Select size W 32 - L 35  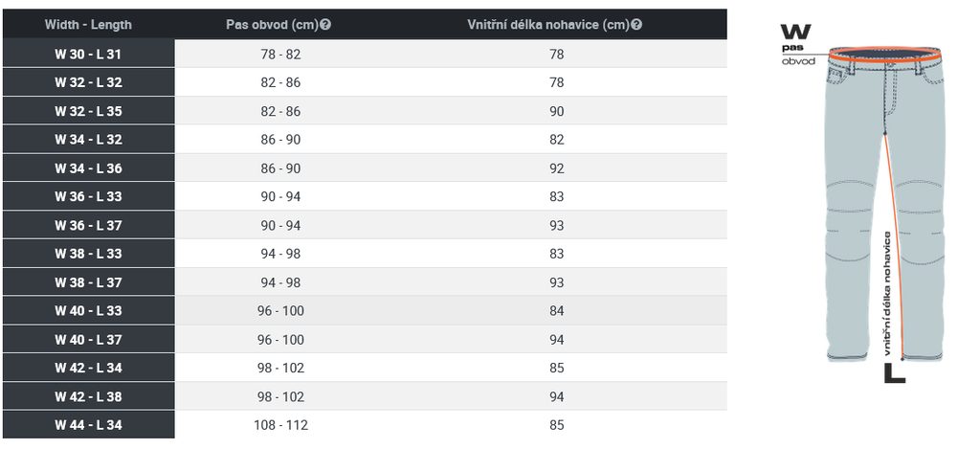point(88,112)
